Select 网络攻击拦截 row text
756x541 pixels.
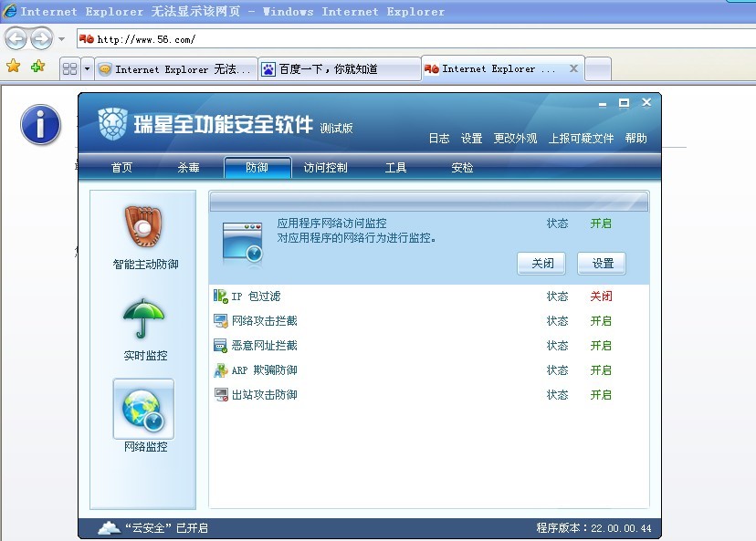click(264, 321)
